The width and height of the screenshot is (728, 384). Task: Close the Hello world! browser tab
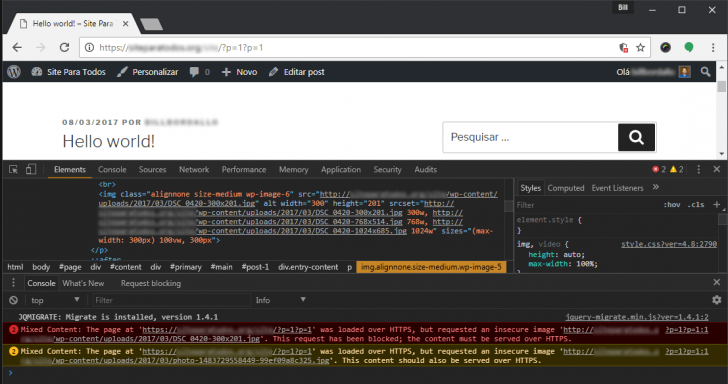tap(125, 24)
